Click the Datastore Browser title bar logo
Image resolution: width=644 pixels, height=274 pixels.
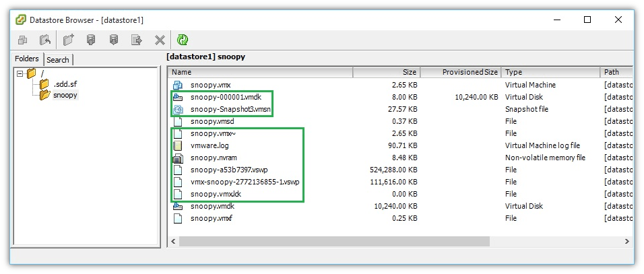tap(21, 20)
